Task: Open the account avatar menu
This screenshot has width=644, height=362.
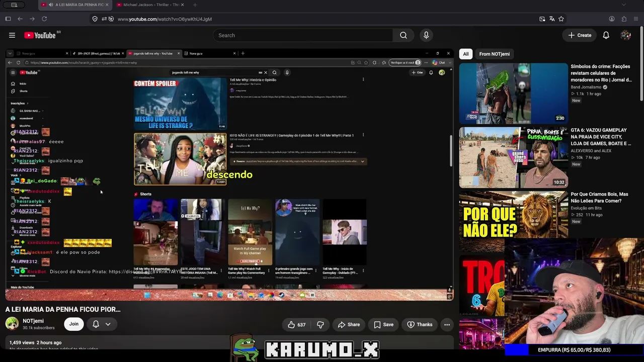Action: tap(626, 35)
